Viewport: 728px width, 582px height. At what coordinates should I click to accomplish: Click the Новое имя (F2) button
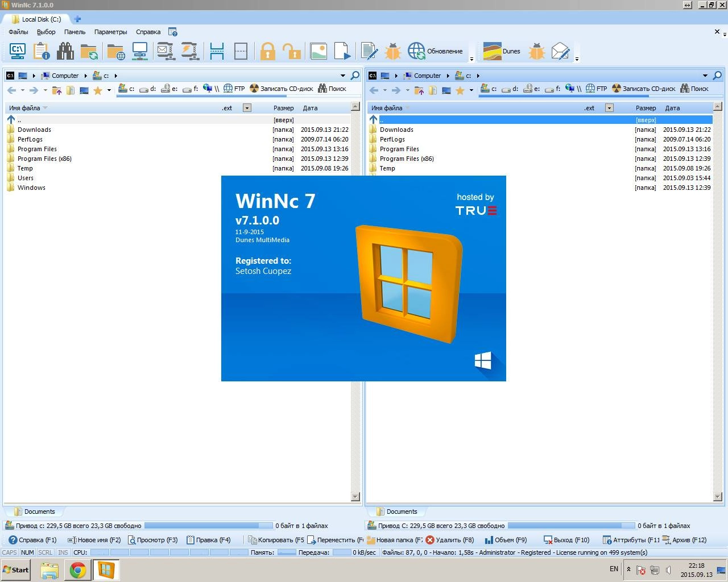pos(94,540)
